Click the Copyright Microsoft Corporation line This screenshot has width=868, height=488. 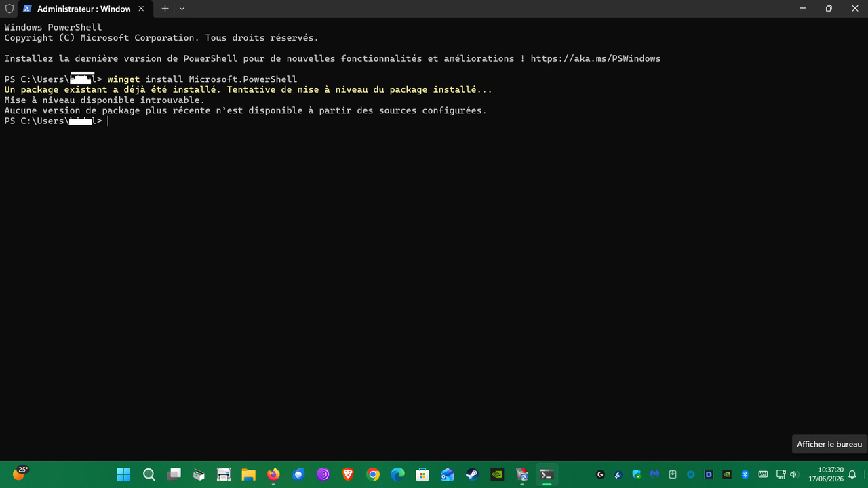click(161, 38)
